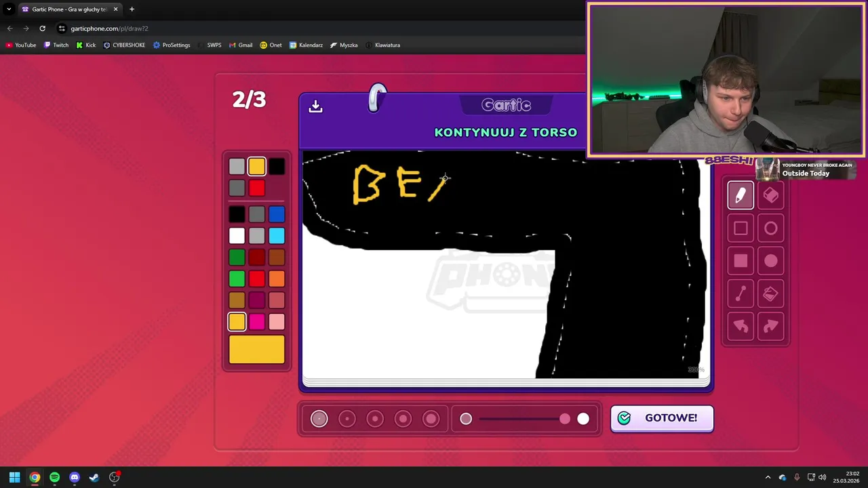Reload the Gartic Phone page
The height and width of the screenshot is (488, 868).
tap(42, 28)
